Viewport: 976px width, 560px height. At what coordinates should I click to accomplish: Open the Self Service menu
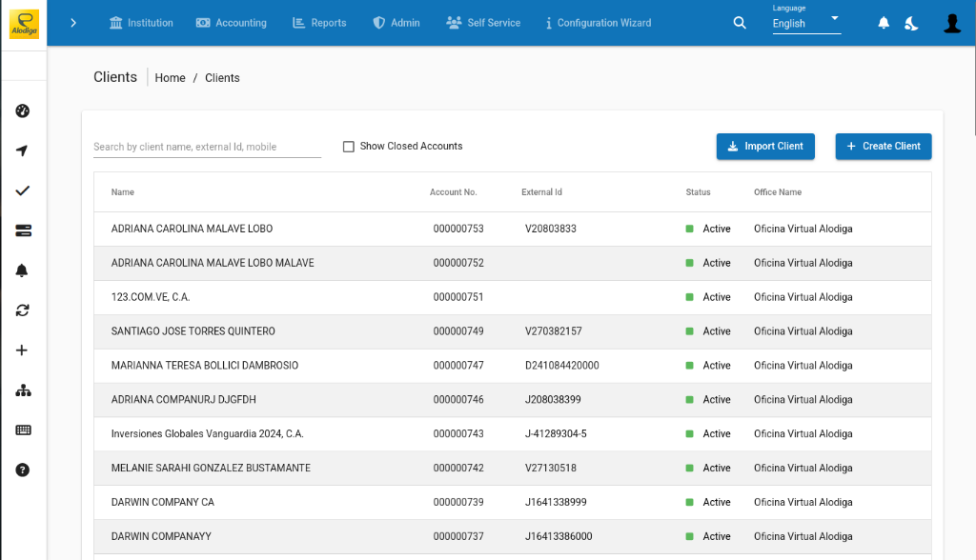(482, 22)
